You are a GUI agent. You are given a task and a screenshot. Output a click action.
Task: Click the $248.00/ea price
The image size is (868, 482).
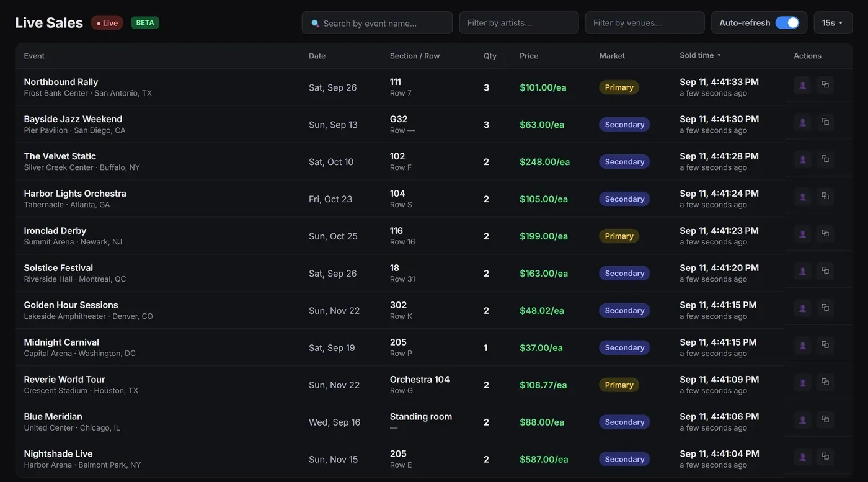tap(544, 162)
